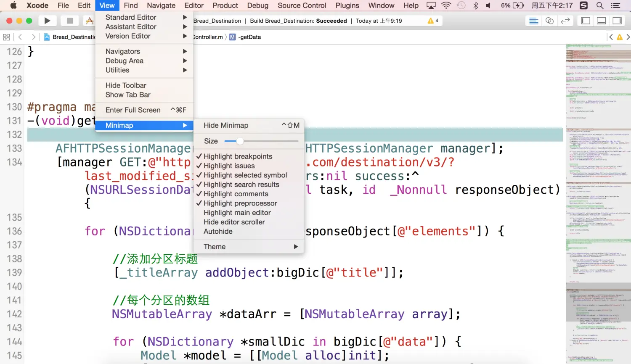Go forward in editor history
The height and width of the screenshot is (364, 631).
pyautogui.click(x=33, y=37)
